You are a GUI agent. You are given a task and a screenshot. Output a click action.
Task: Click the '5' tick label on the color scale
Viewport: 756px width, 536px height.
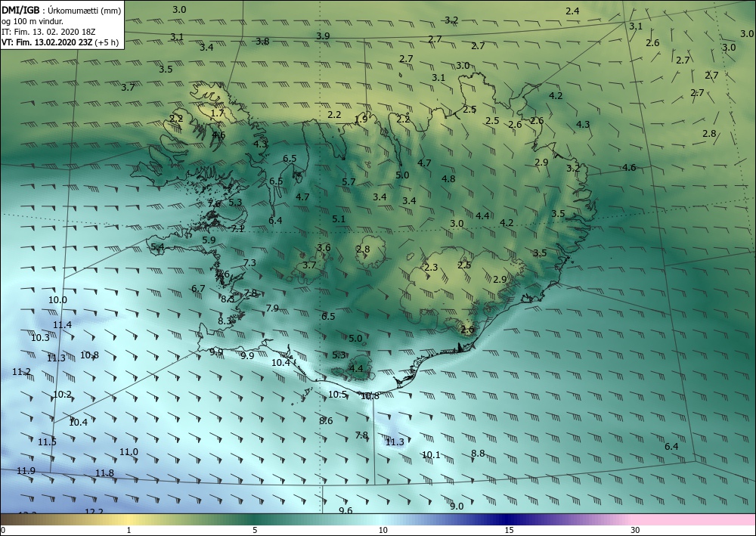pyautogui.click(x=255, y=530)
